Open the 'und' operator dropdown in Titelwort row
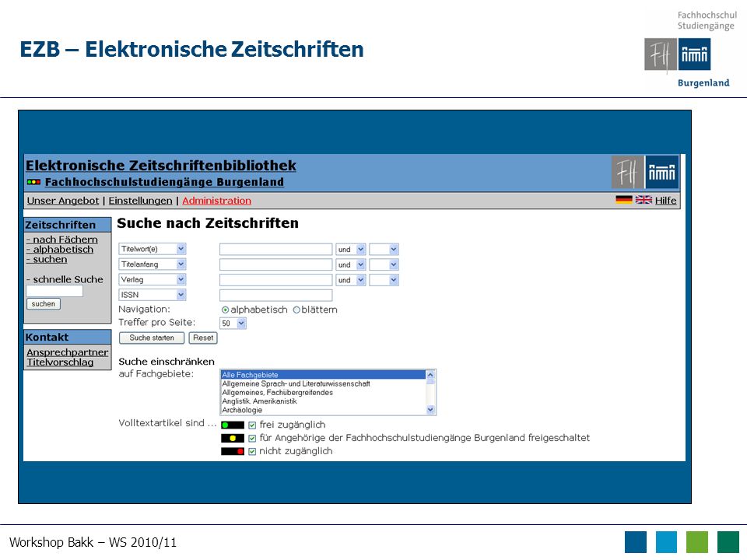This screenshot has width=747, height=560. (351, 250)
